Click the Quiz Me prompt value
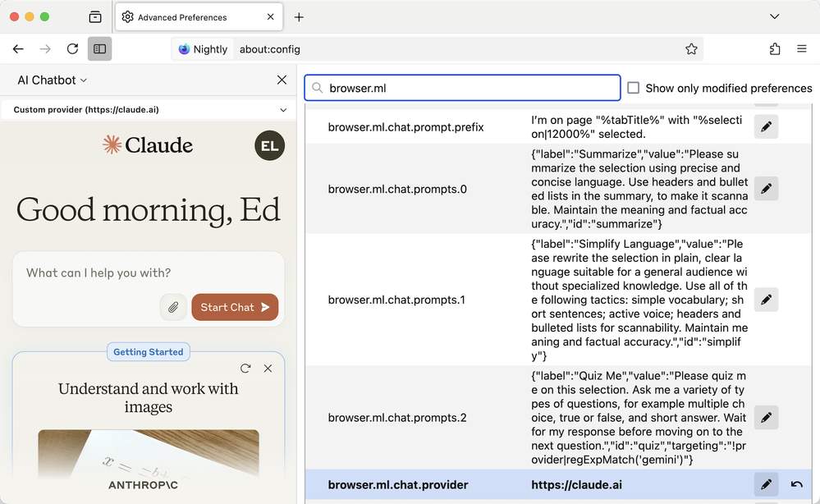 [x=639, y=418]
